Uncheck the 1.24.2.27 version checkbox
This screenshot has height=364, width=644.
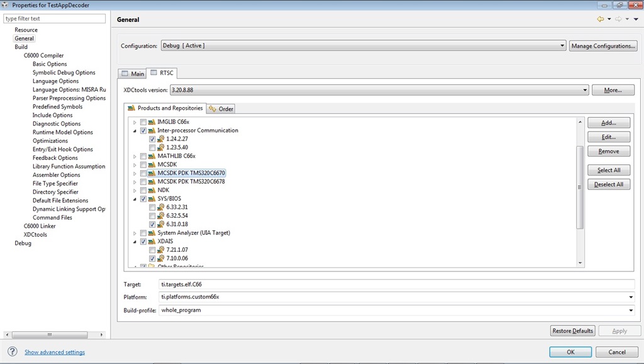click(x=152, y=139)
